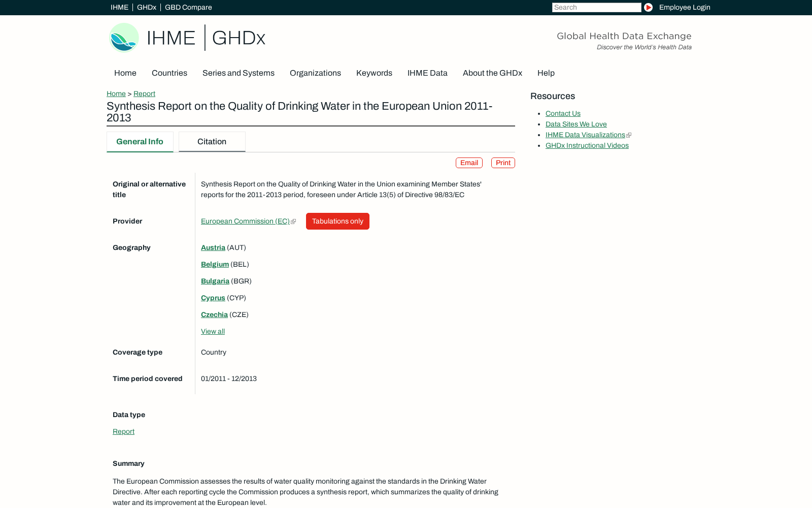Open GHDx link in top bar
Image resolution: width=812 pixels, height=508 pixels.
[147, 7]
